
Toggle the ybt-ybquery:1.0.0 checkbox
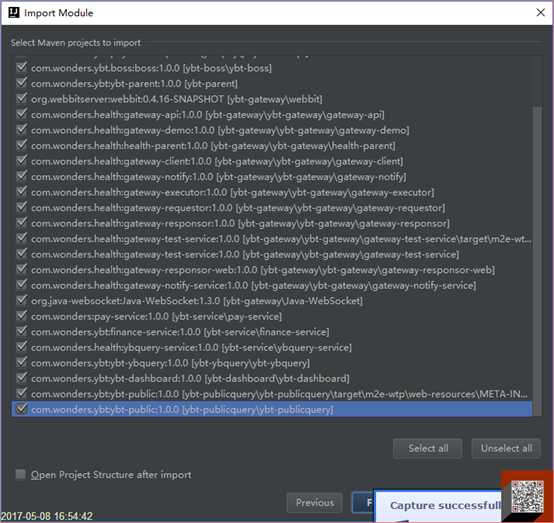click(x=22, y=363)
